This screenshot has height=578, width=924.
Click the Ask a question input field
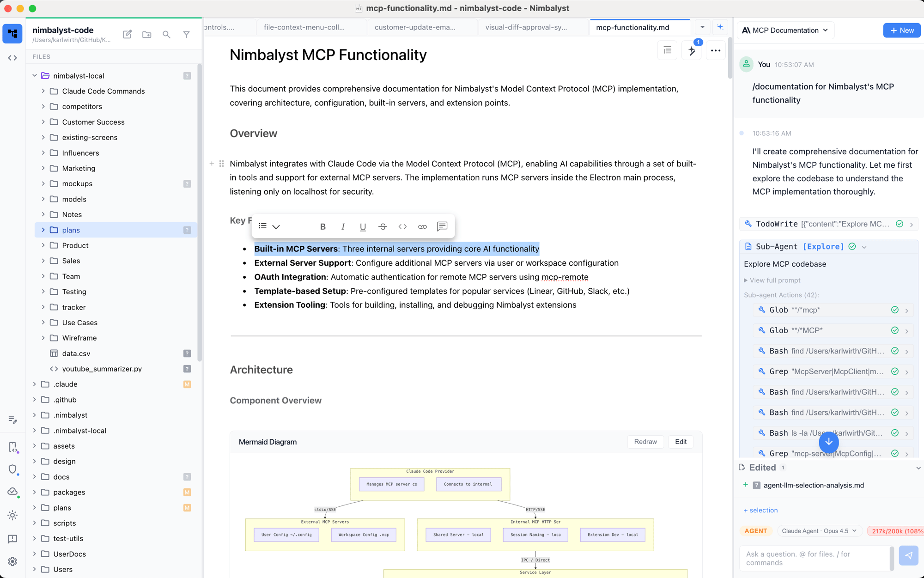coord(813,558)
